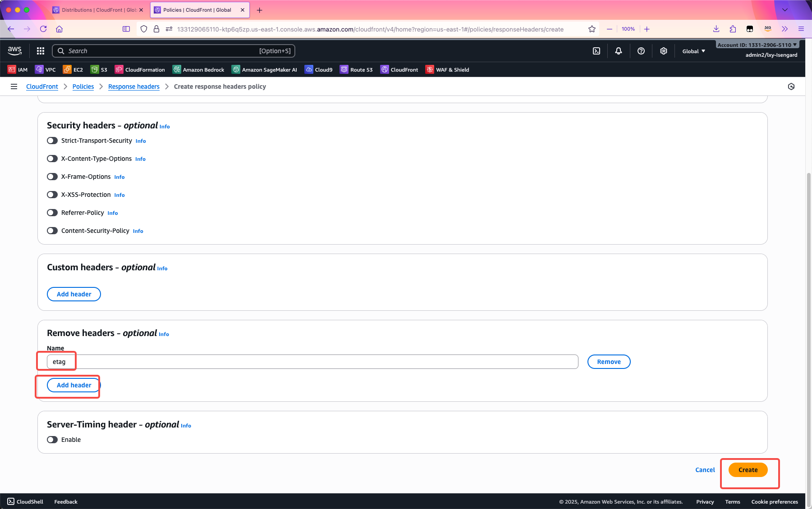This screenshot has width=812, height=509.
Task: Click the AWS logo home icon
Action: pyautogui.click(x=15, y=51)
